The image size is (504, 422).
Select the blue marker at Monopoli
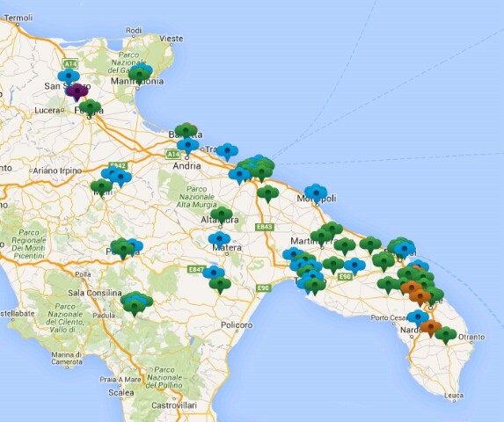[x=317, y=193]
